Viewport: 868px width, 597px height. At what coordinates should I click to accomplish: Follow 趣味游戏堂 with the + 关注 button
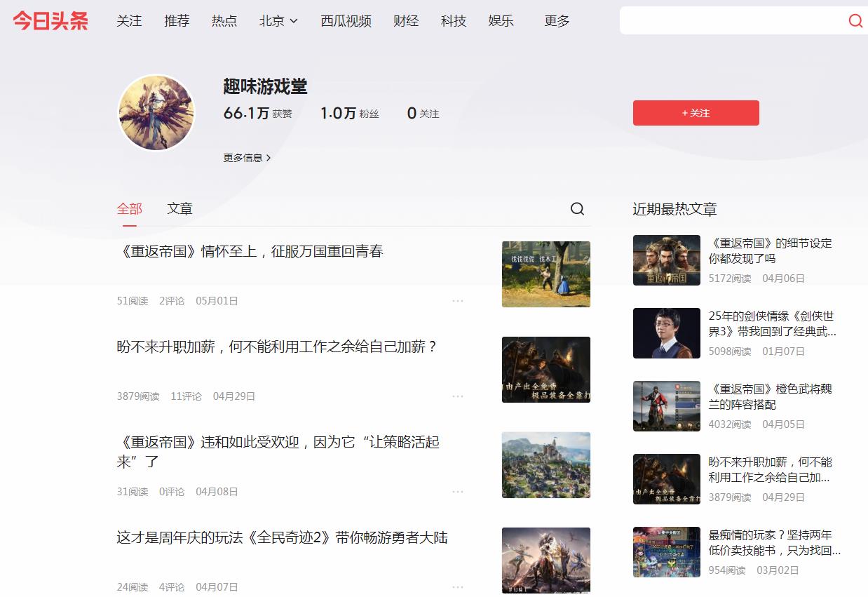tap(696, 113)
